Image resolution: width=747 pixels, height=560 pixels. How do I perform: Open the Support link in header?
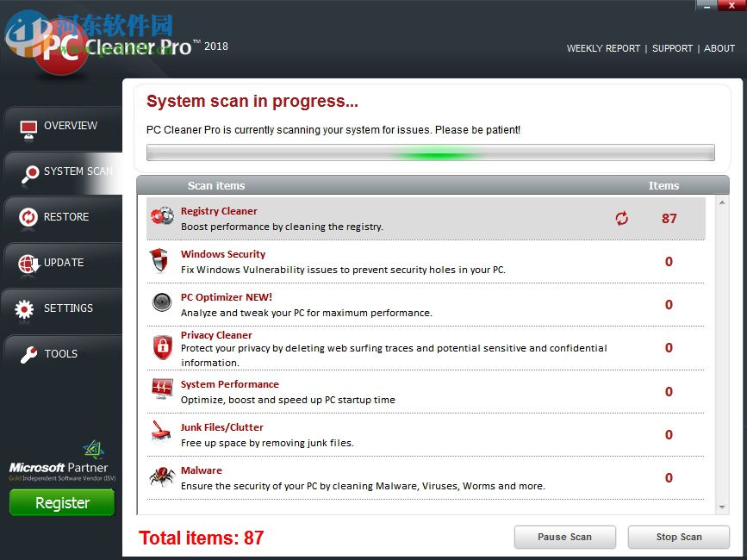point(673,48)
